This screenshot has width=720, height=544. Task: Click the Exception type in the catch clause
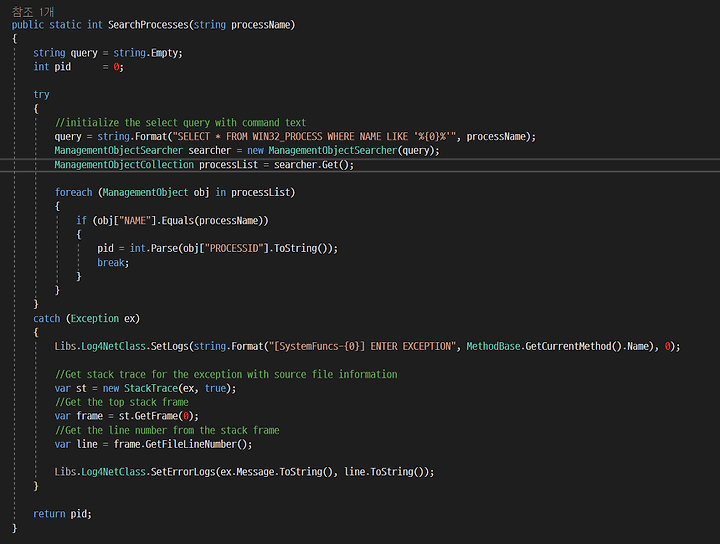coord(95,319)
